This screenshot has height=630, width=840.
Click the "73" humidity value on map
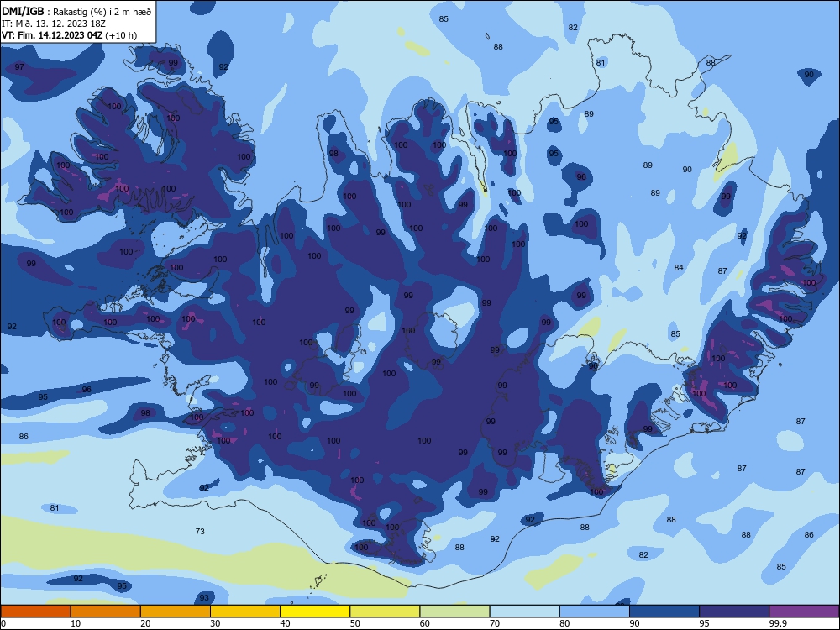200,532
